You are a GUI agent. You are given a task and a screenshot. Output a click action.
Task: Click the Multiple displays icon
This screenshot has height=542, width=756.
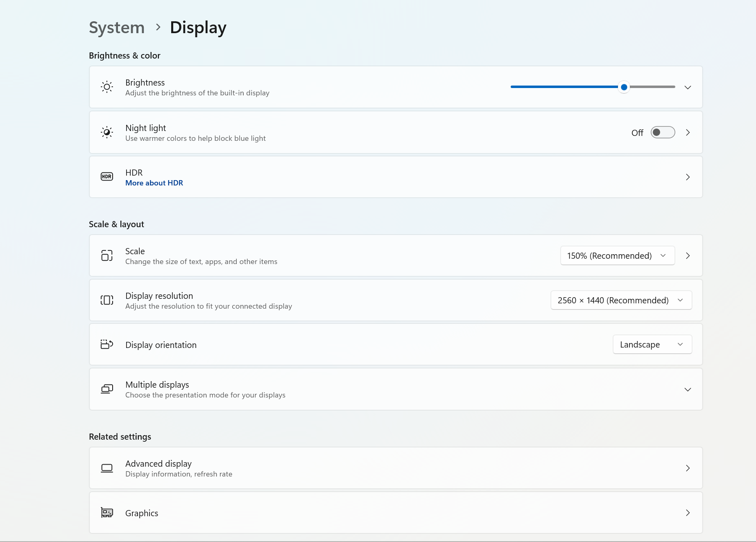point(107,389)
